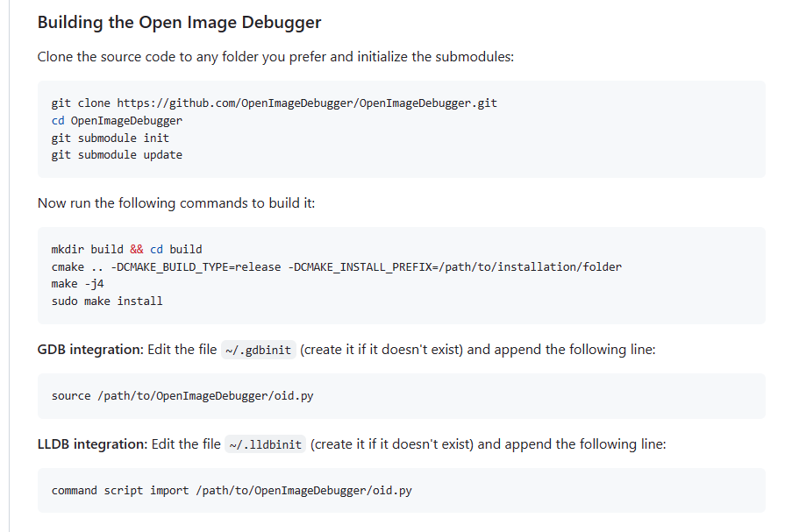Click the mkdir build command line

click(x=127, y=249)
